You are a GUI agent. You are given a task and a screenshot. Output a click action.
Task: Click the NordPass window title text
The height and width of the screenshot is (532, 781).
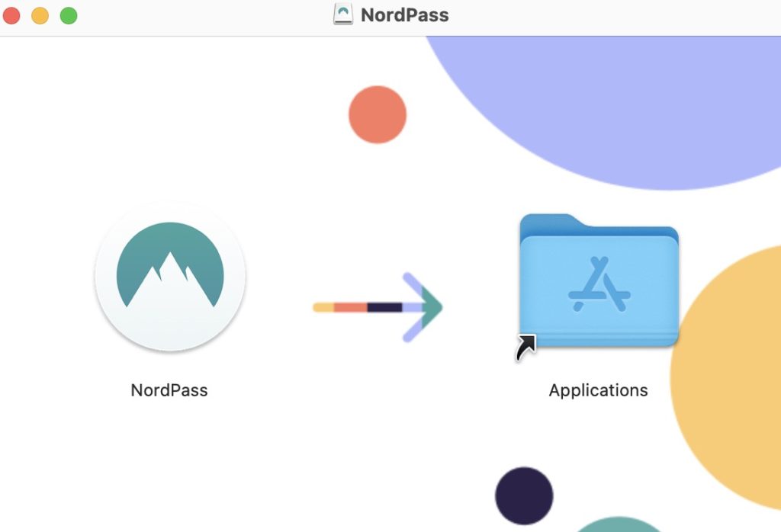pos(404,15)
